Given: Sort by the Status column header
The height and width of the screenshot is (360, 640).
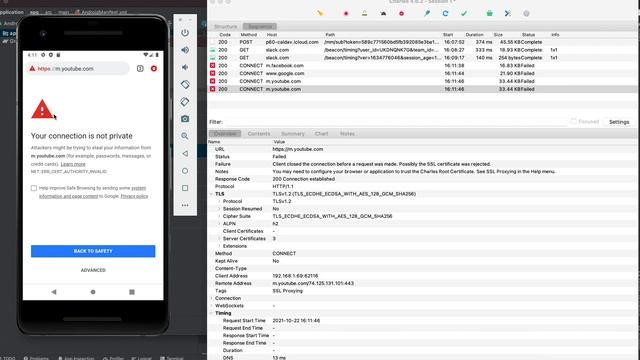Looking at the screenshot, I should [x=528, y=35].
